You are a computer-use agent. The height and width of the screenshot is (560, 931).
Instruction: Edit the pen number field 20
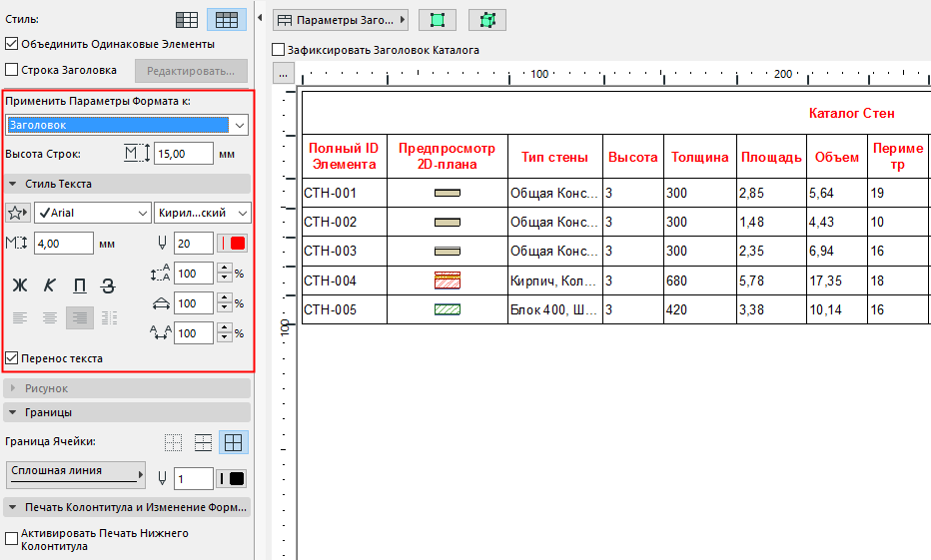(194, 244)
